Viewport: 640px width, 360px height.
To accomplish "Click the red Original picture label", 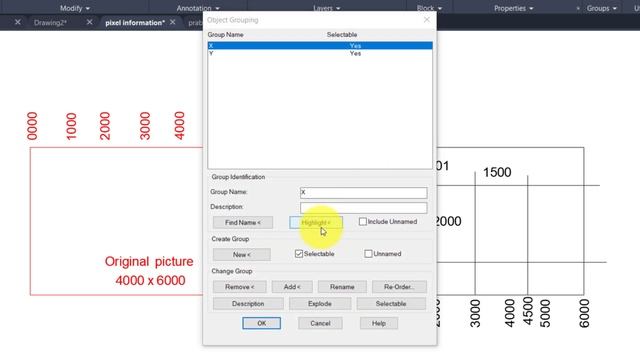I will (x=149, y=262).
